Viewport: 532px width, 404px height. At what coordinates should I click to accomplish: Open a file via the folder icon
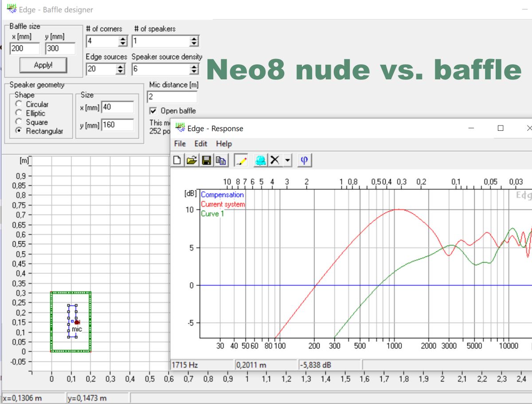coord(192,160)
